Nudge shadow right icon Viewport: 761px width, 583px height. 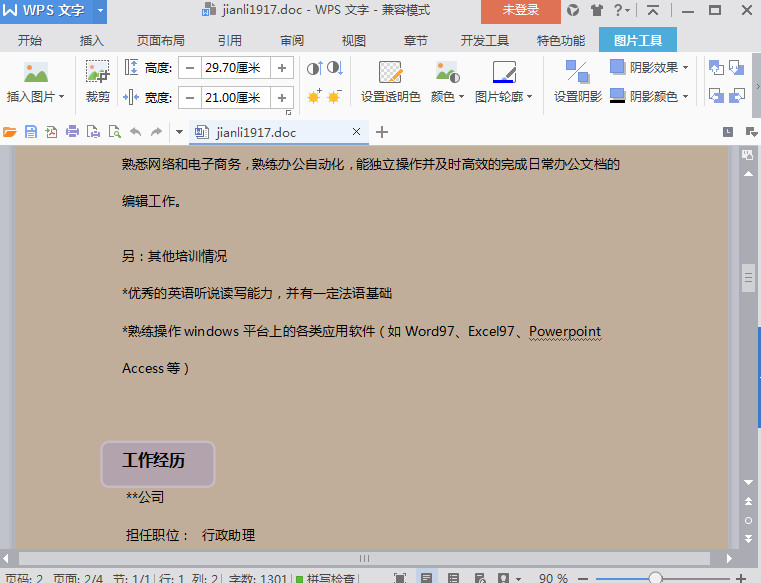tap(737, 95)
